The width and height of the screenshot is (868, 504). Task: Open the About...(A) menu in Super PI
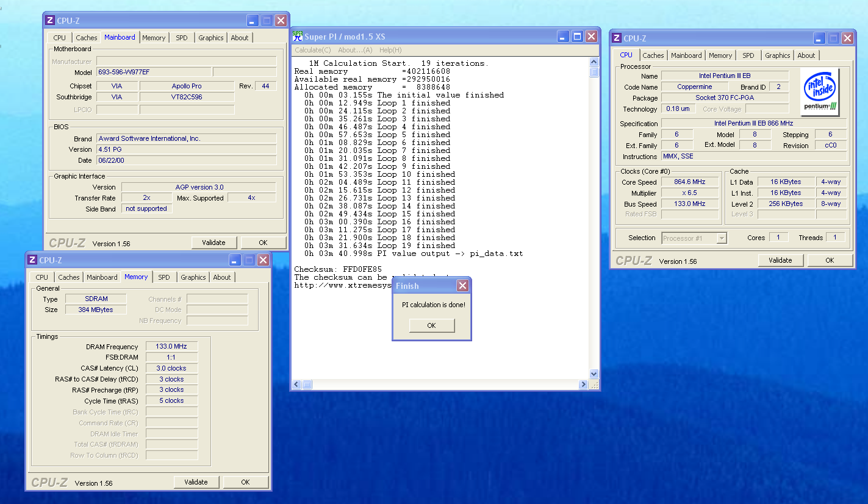coord(355,50)
